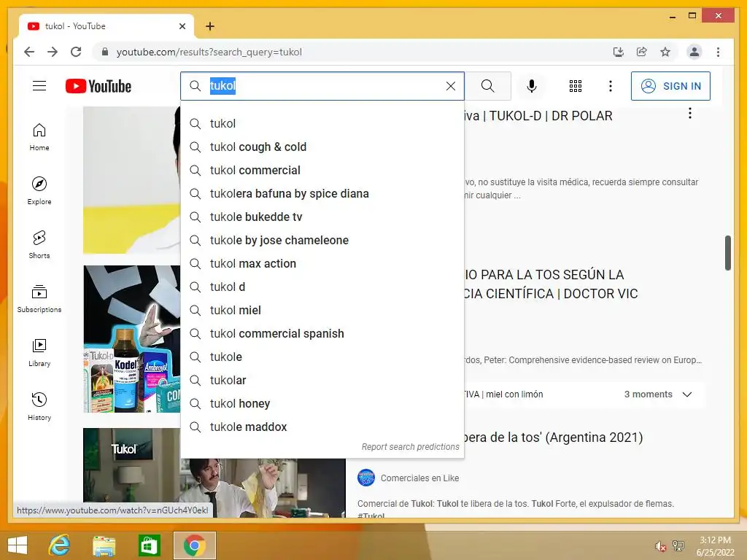Open the YouTube apps grid icon
This screenshot has height=560, width=747.
pos(576,86)
